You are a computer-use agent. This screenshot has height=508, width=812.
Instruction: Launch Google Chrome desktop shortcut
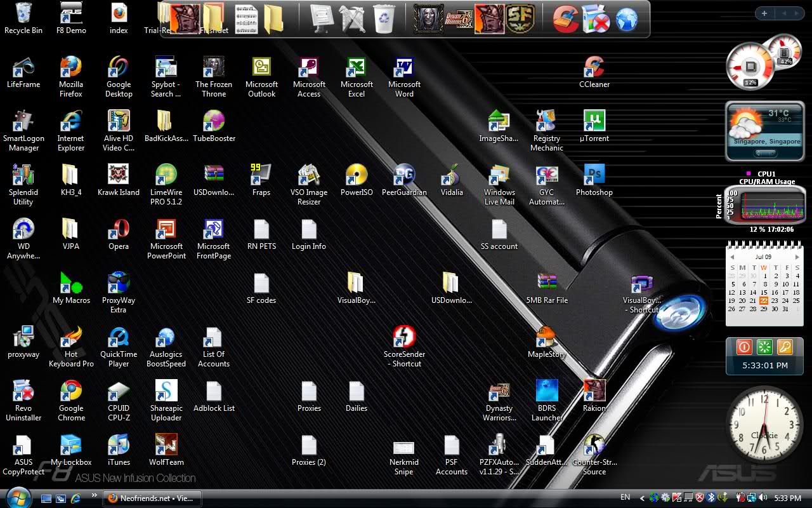click(71, 400)
